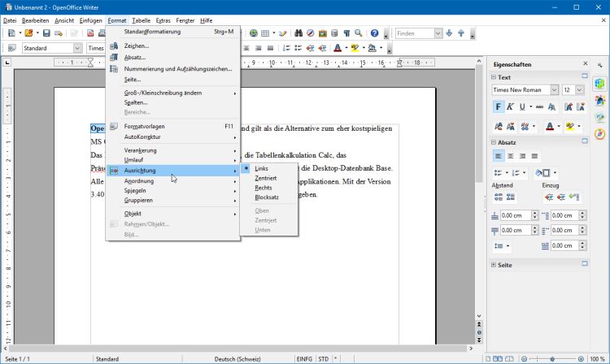Toggle numbering list icon in formatting toolbar

coord(286,48)
